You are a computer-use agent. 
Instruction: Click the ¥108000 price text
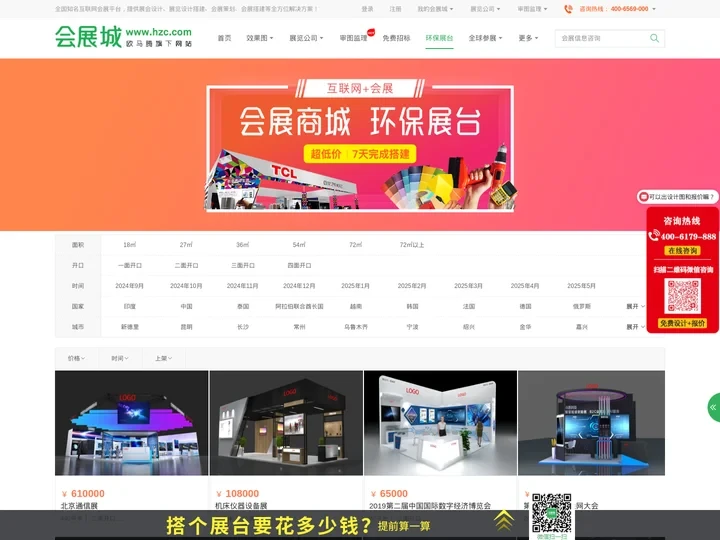coord(237,494)
